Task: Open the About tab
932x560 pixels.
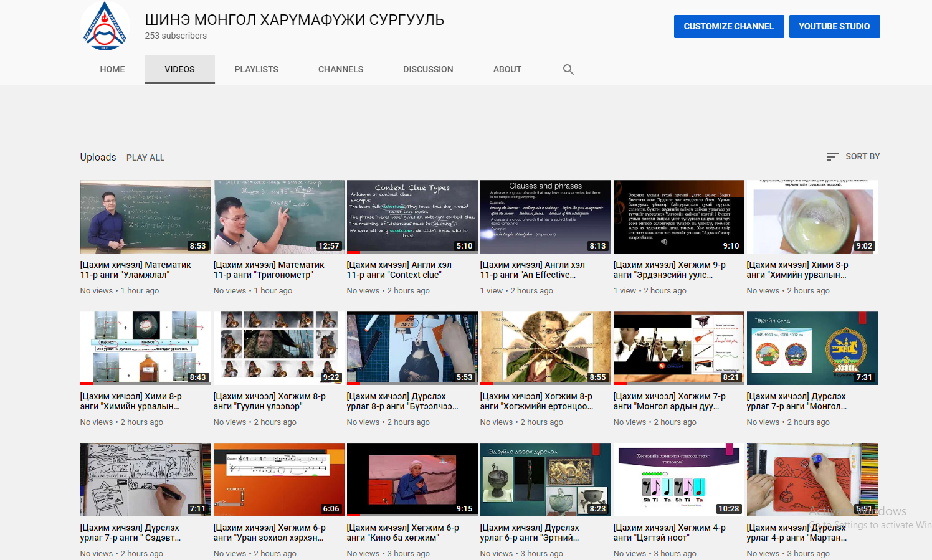Action: [507, 69]
